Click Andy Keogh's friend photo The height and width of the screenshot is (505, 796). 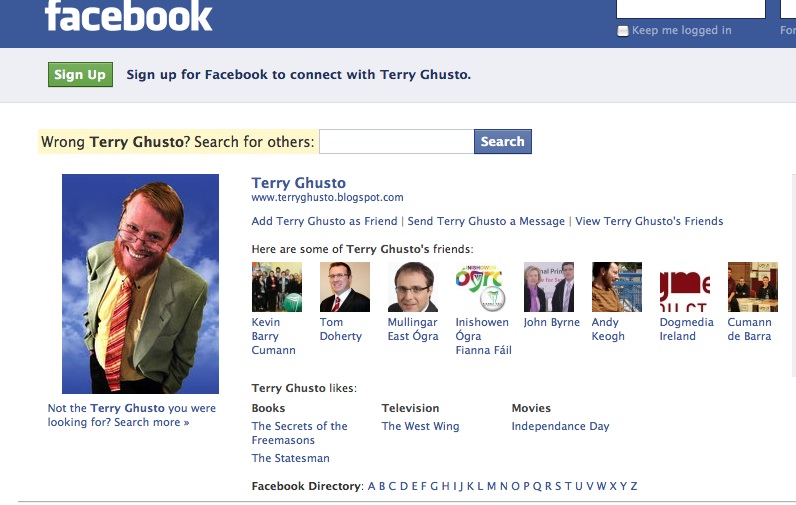(x=617, y=287)
